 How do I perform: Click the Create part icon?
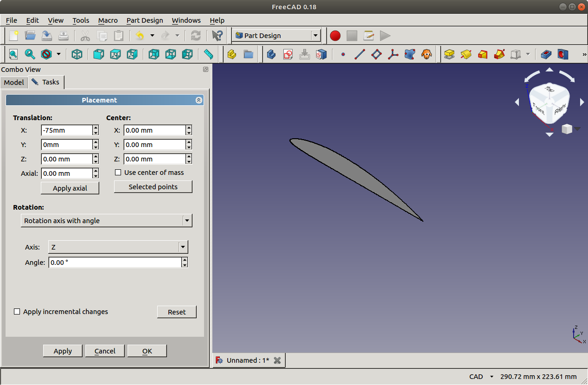[232, 54]
